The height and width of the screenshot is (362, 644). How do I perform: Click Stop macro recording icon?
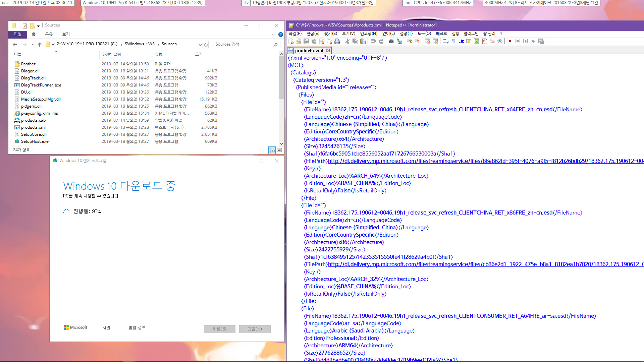pos(518,41)
